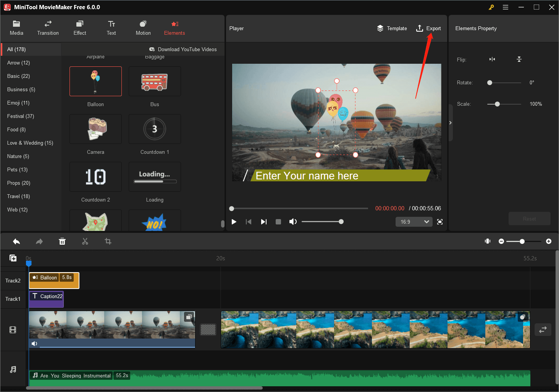This screenshot has width=559, height=392.
Task: Choose the Balloon element thumbnail
Action: (95, 81)
